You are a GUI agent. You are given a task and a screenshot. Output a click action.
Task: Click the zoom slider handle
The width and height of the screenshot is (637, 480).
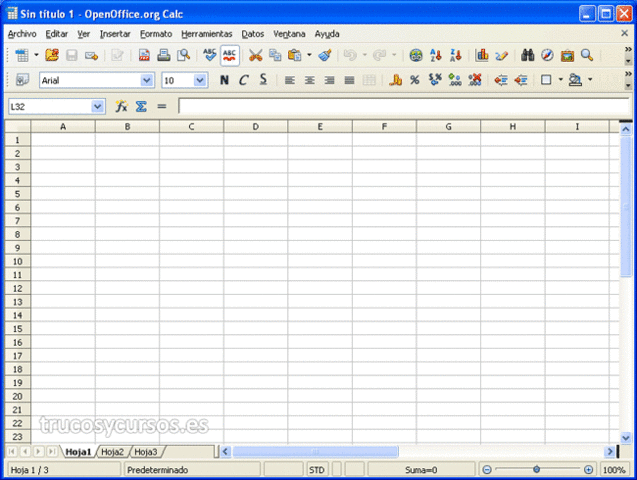click(x=536, y=469)
